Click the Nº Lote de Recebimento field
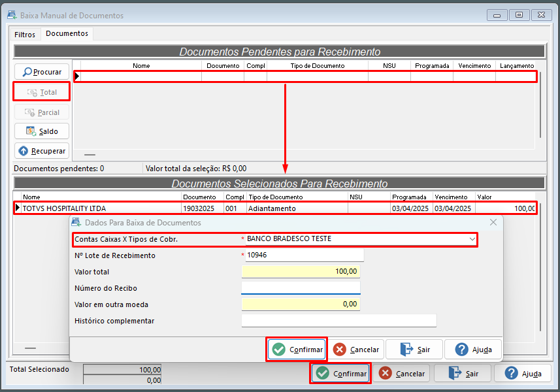 (305, 255)
